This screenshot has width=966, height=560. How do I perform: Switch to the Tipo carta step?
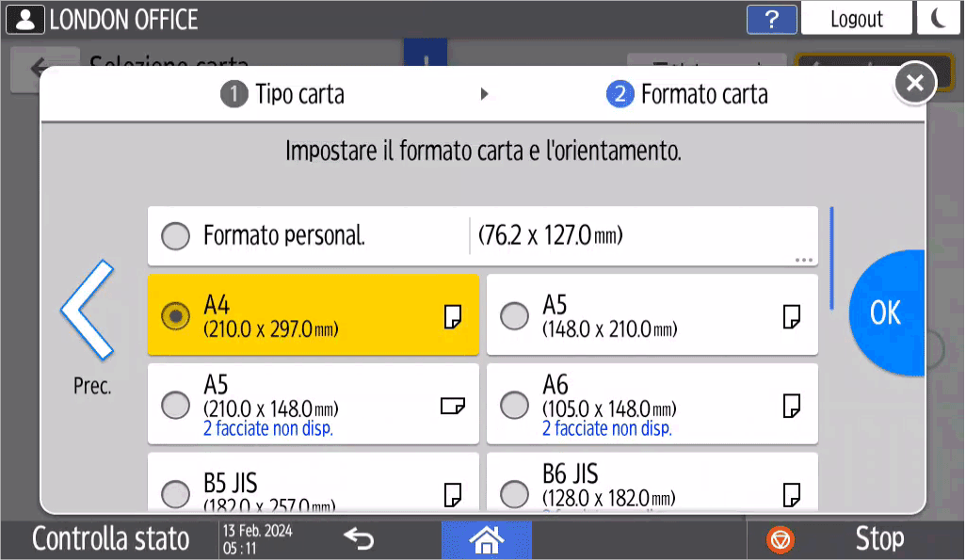pyautogui.click(x=282, y=94)
